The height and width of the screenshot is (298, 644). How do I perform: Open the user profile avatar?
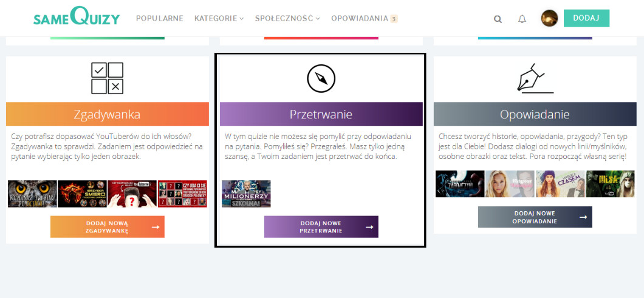click(549, 18)
